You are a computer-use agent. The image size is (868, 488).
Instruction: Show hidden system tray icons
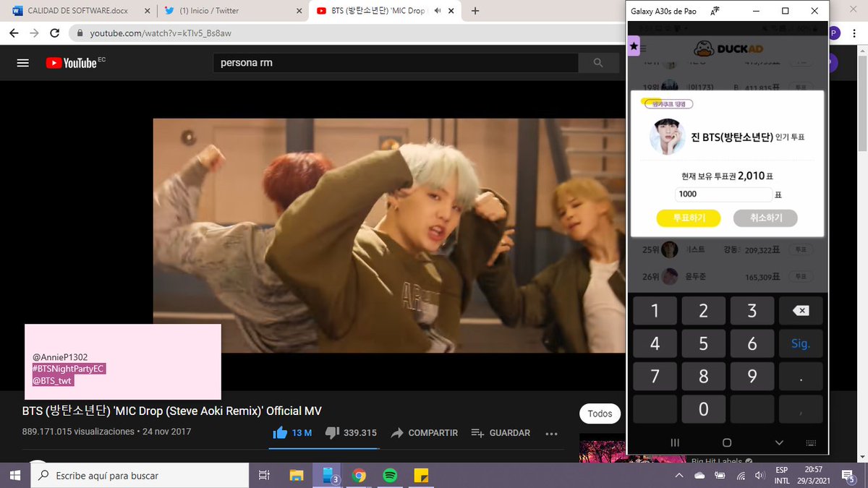(679, 475)
